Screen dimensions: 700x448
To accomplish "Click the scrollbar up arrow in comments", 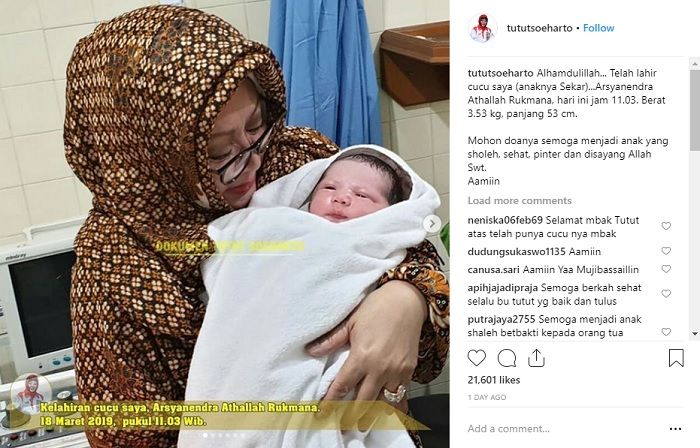I will click(695, 64).
